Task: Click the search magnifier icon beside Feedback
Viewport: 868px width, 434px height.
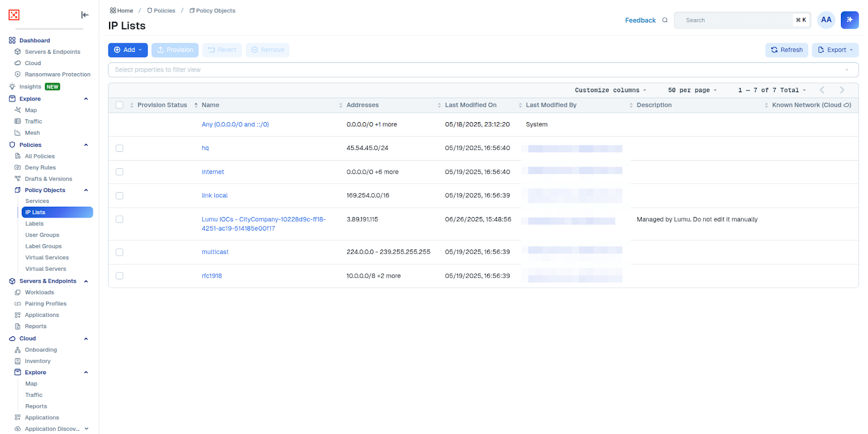Action: click(x=665, y=20)
